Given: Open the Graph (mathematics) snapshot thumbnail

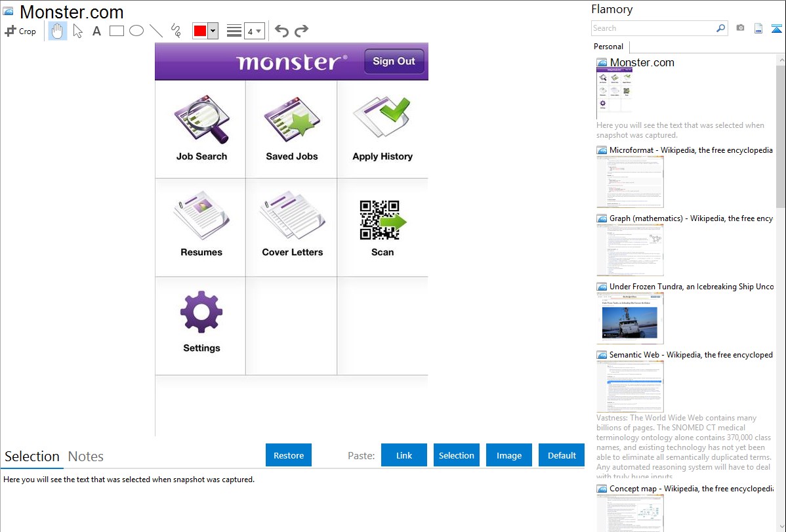Looking at the screenshot, I should [630, 250].
